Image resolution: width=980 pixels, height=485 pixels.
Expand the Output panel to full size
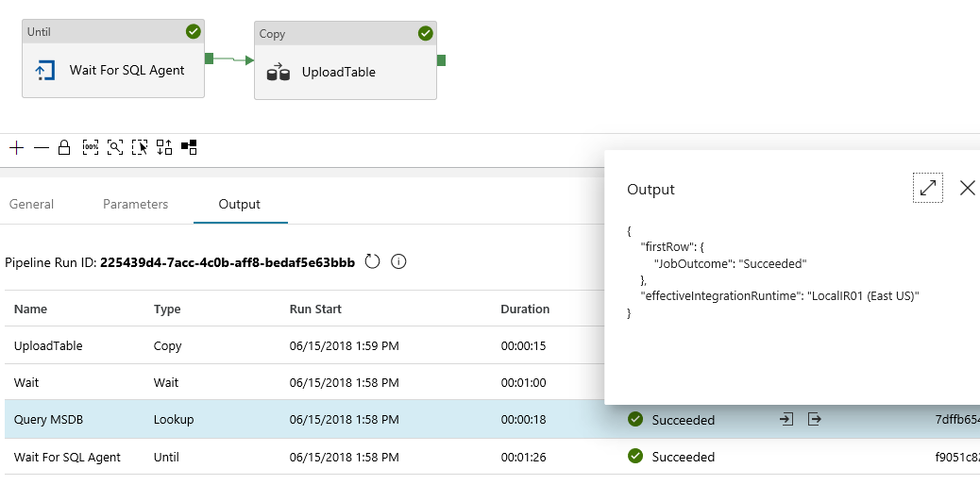point(928,188)
